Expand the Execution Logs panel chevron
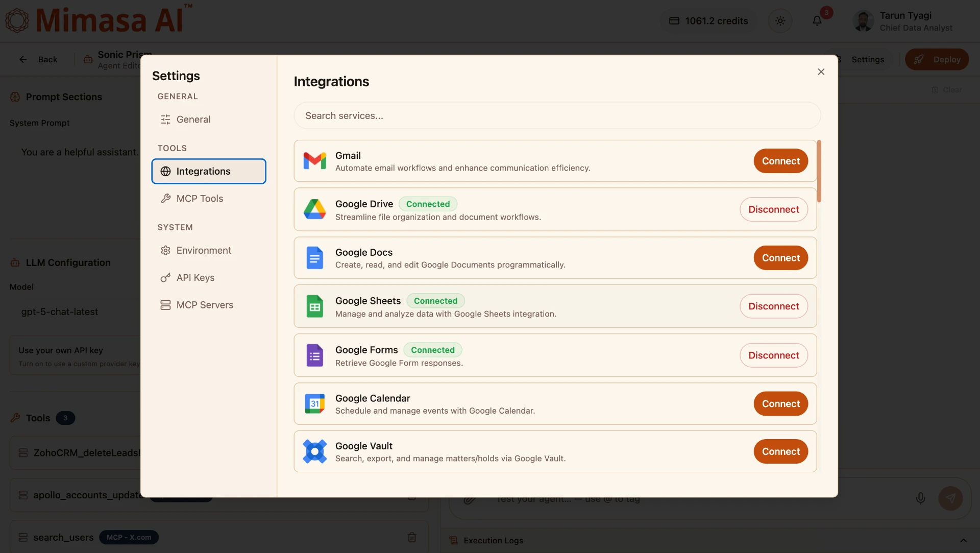The width and height of the screenshot is (980, 553). coord(963,540)
